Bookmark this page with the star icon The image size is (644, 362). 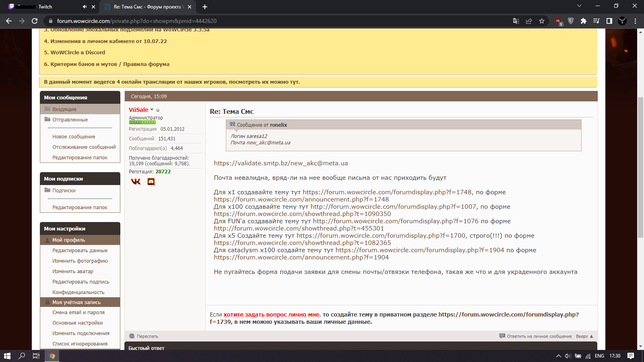542,21
